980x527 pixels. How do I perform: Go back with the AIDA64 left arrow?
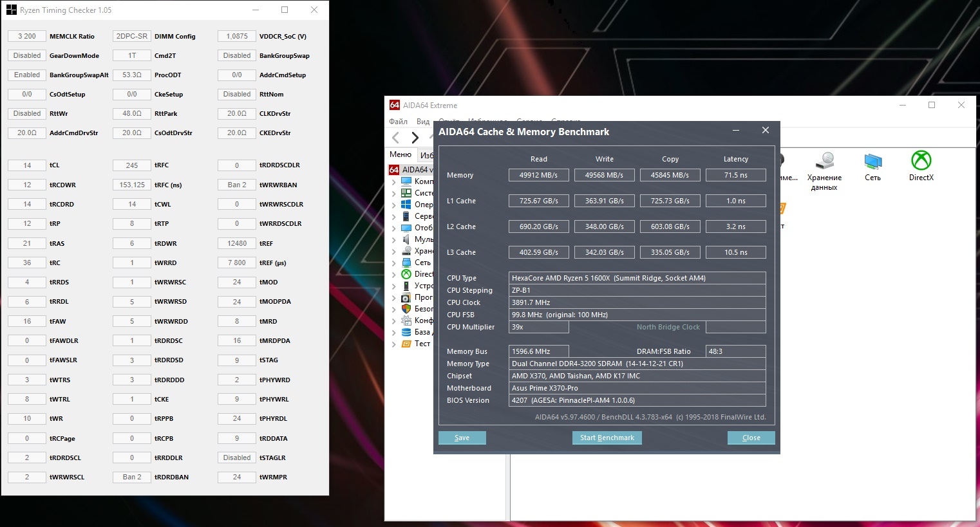(396, 137)
